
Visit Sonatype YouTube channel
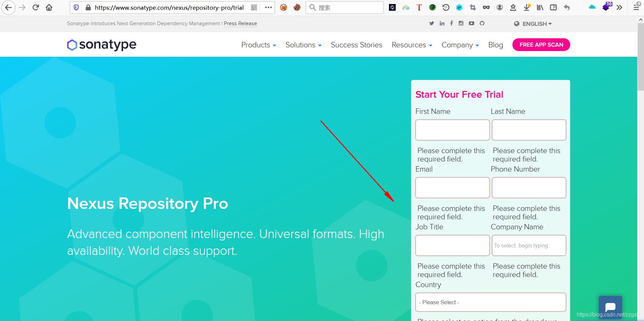pos(472,23)
